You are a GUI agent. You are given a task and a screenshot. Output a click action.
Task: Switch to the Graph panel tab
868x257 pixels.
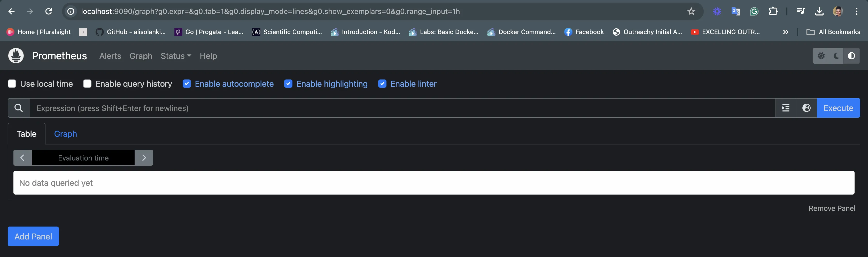[66, 134]
